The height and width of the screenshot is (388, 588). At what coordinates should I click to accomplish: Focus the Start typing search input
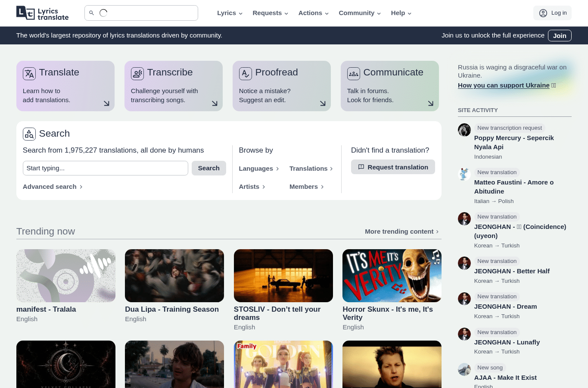pyautogui.click(x=106, y=168)
